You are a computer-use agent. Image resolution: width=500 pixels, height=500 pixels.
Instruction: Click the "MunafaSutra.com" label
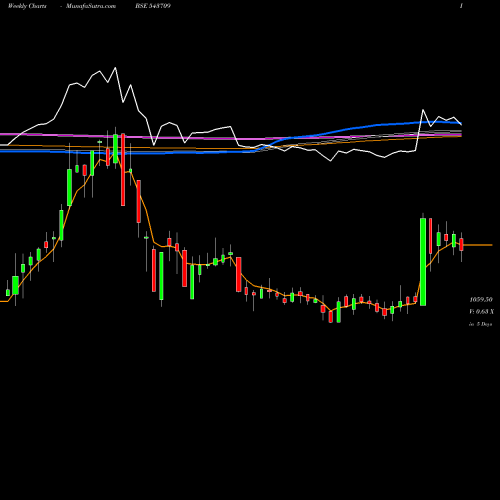(91, 6)
